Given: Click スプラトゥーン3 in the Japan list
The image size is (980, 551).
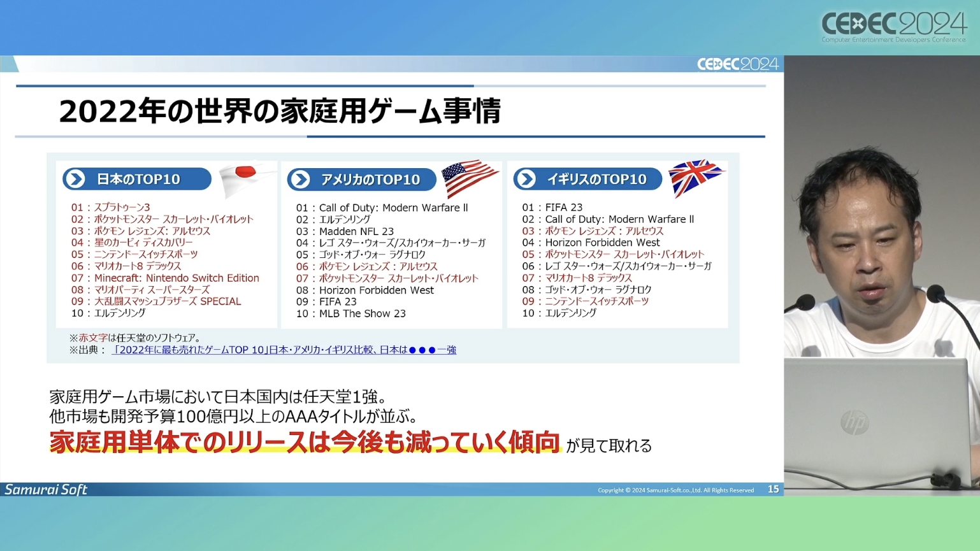Looking at the screenshot, I should (x=110, y=207).
